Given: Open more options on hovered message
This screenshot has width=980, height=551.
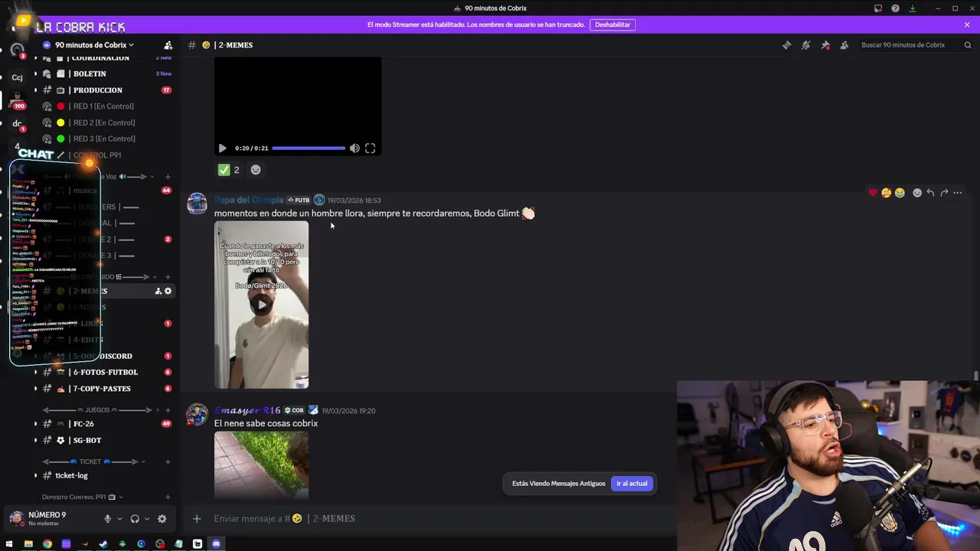Looking at the screenshot, I should (x=958, y=193).
